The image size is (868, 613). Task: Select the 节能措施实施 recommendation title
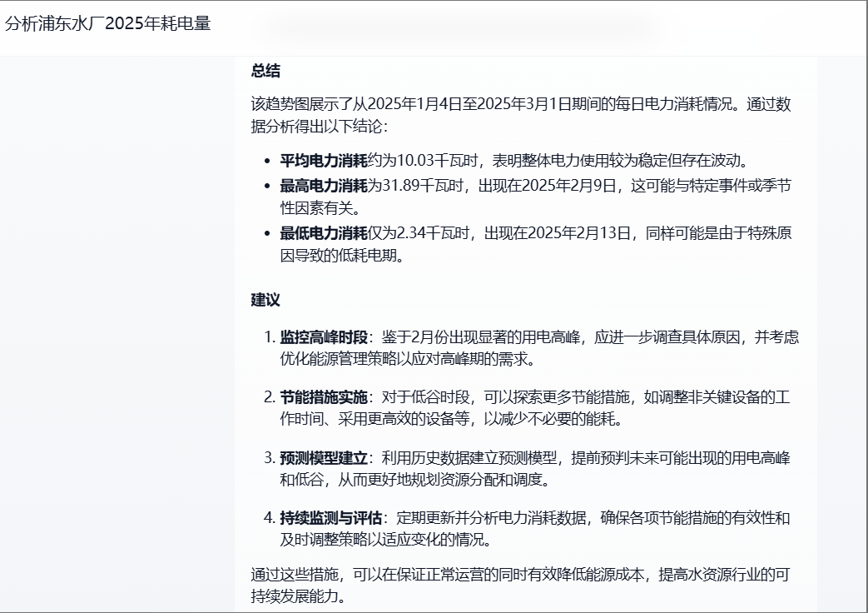click(323, 397)
